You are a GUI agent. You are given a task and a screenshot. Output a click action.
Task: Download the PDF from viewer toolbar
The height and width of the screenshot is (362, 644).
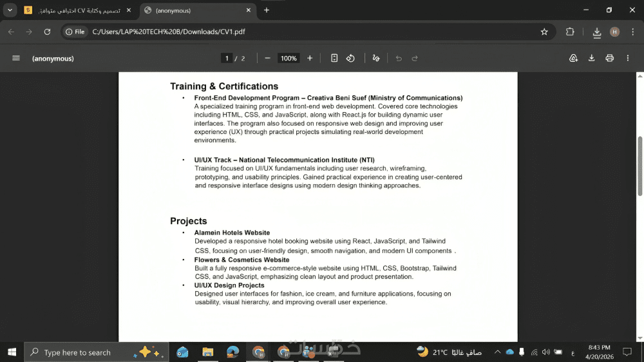coord(591,59)
